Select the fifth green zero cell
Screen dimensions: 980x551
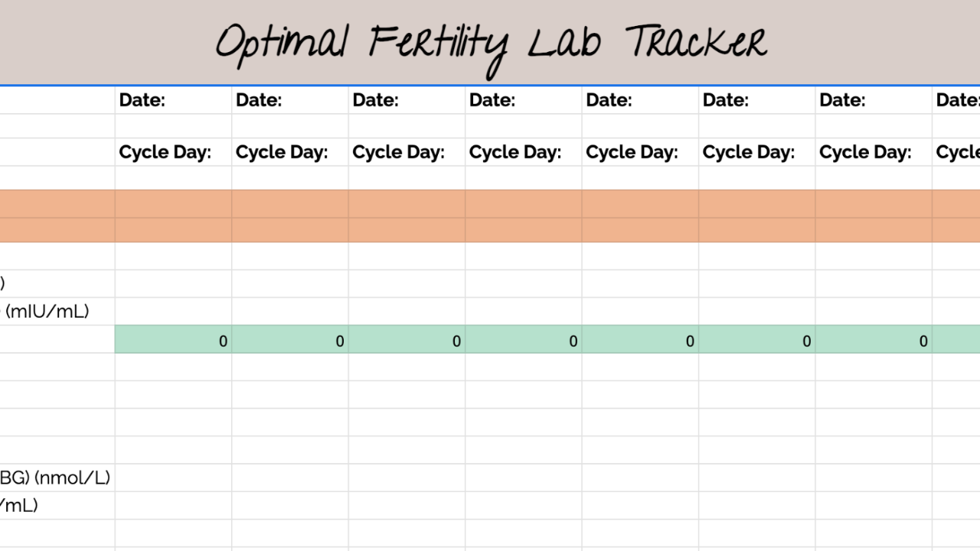(640, 340)
